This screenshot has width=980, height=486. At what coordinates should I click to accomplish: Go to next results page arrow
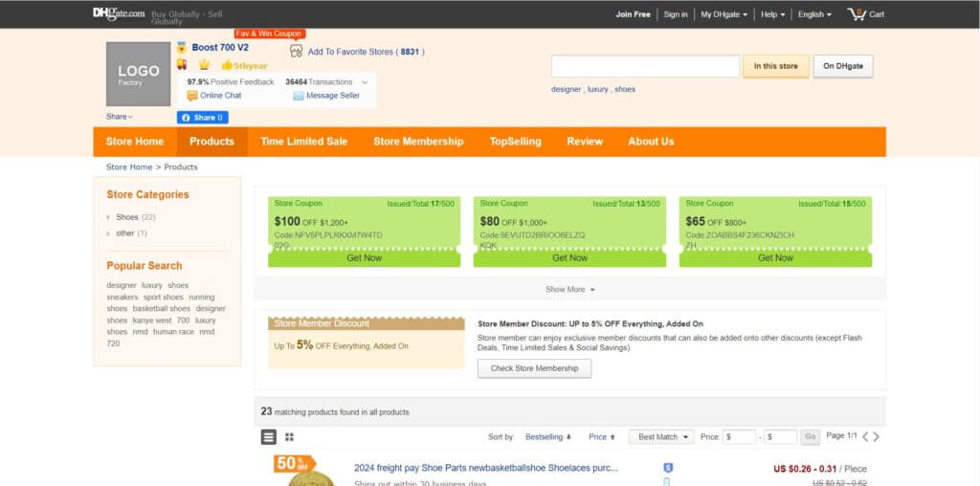877,436
